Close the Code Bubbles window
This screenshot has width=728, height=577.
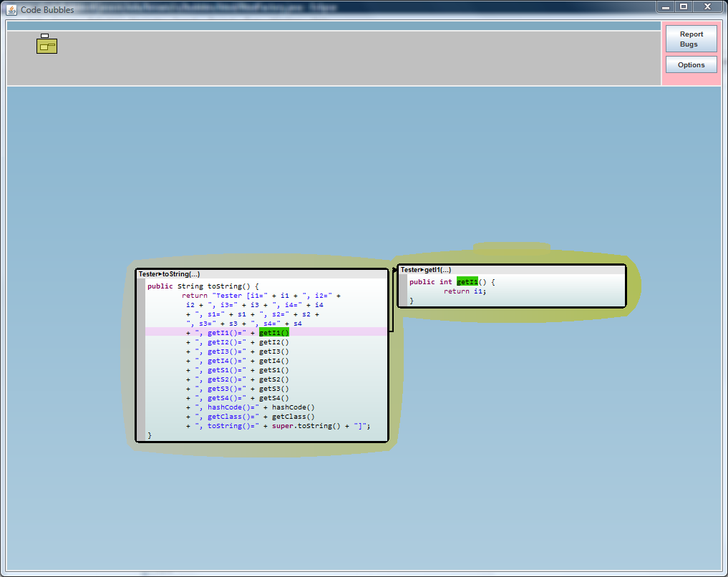707,7
